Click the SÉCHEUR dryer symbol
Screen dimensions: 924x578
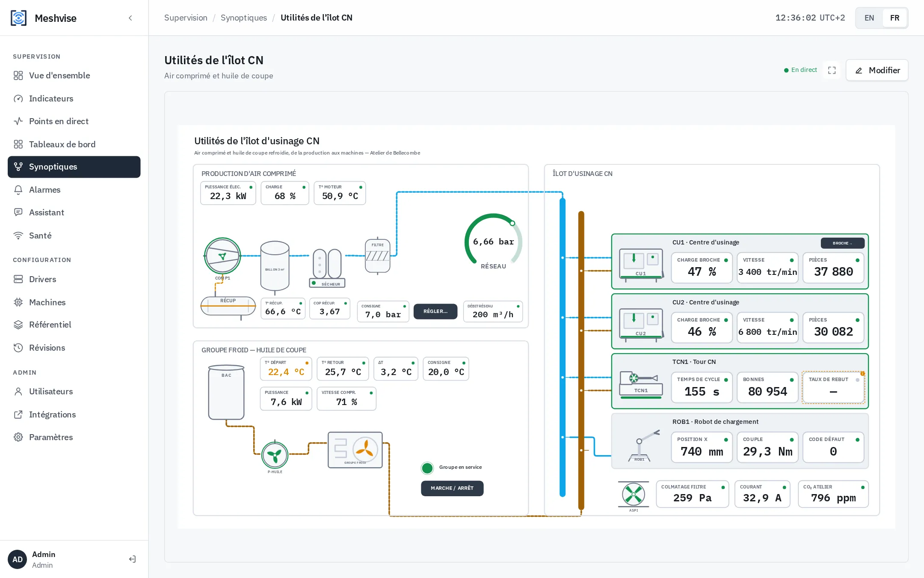click(x=327, y=268)
